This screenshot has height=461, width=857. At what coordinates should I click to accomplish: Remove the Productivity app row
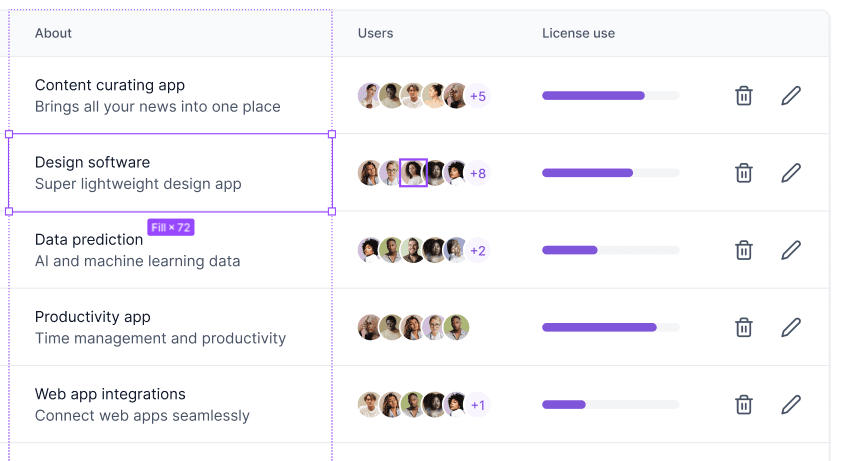[743, 327]
